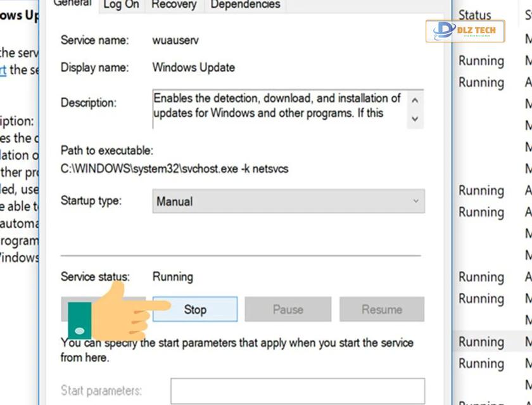Image resolution: width=532 pixels, height=405 pixels.
Task: Click the Stop service button
Action: tap(195, 309)
